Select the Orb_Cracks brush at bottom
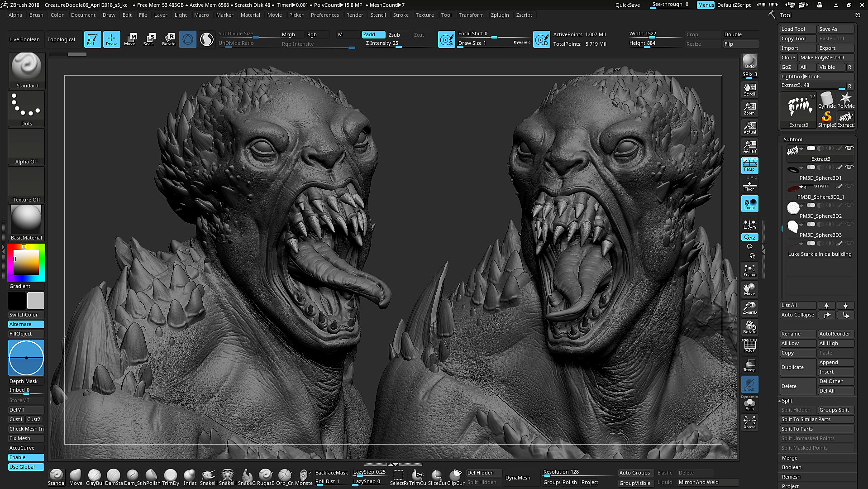Viewport: 868px width, 489px height. [285, 477]
